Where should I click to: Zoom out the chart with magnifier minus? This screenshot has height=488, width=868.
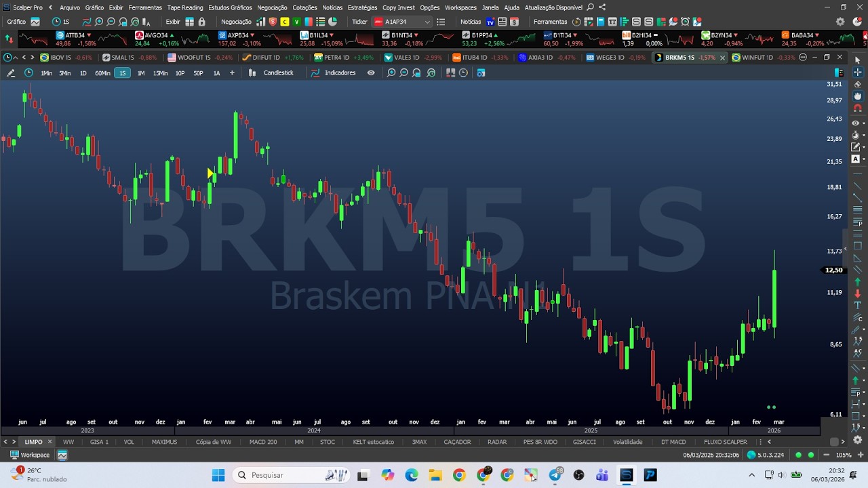tap(404, 73)
